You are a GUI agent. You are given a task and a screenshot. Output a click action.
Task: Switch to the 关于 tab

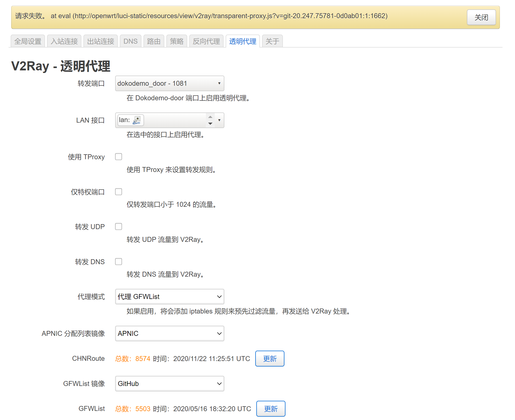[x=272, y=41]
